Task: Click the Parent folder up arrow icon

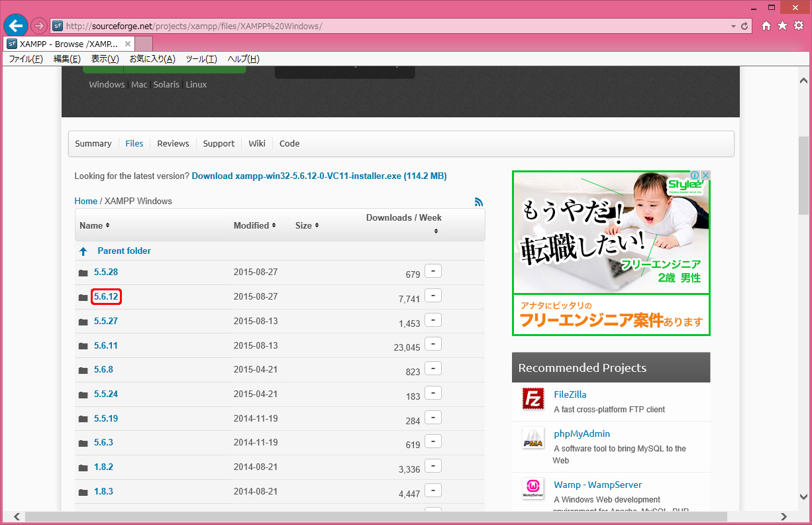Action: 83,251
